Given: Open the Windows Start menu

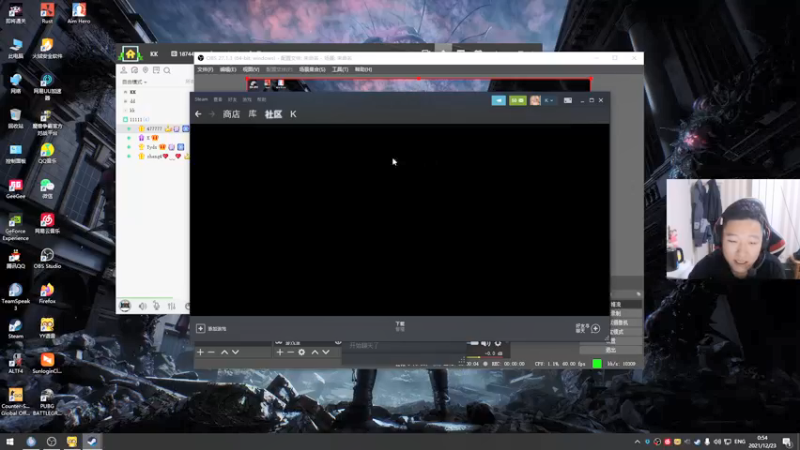Looking at the screenshot, I should click(10, 441).
